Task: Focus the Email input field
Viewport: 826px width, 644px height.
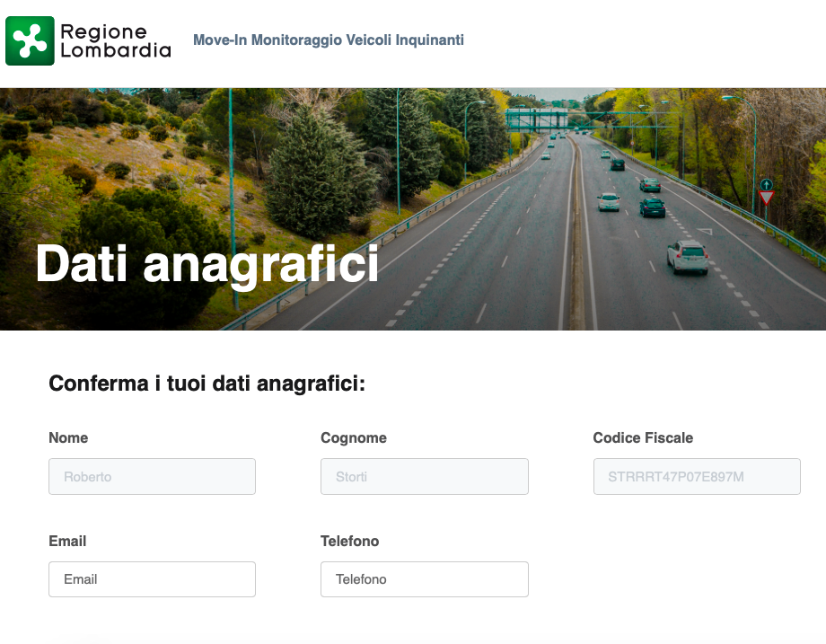Action: point(153,579)
